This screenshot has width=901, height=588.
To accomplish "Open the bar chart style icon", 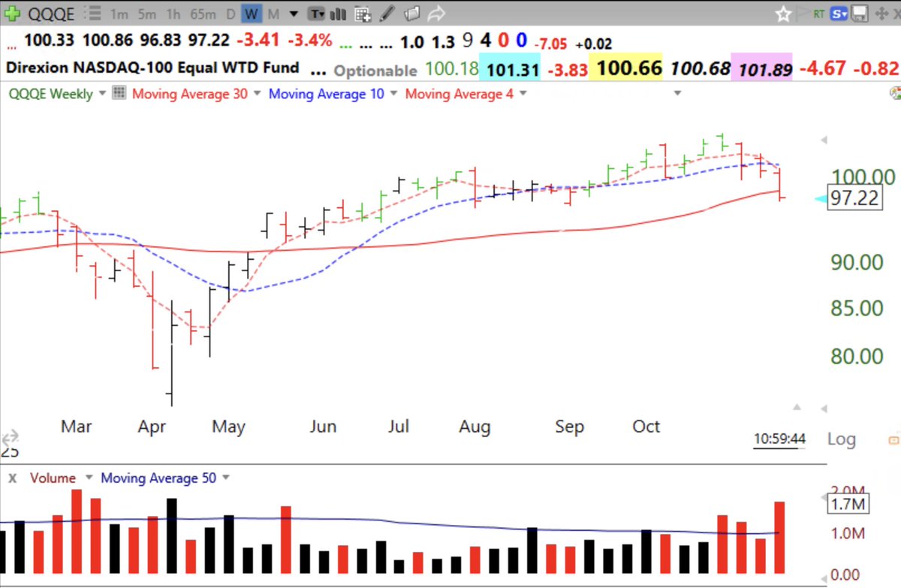I will pos(339,14).
